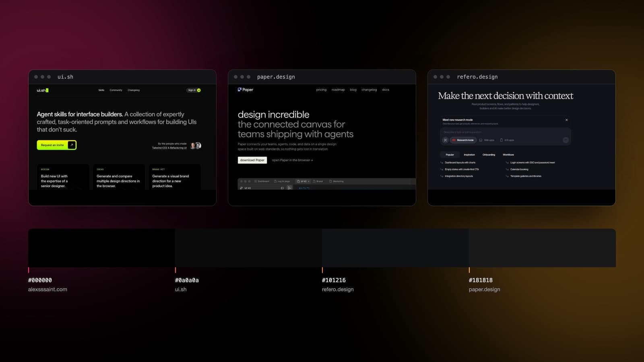Click the submit arrow button in refero search
The width and height of the screenshot is (644, 362).
tap(566, 140)
